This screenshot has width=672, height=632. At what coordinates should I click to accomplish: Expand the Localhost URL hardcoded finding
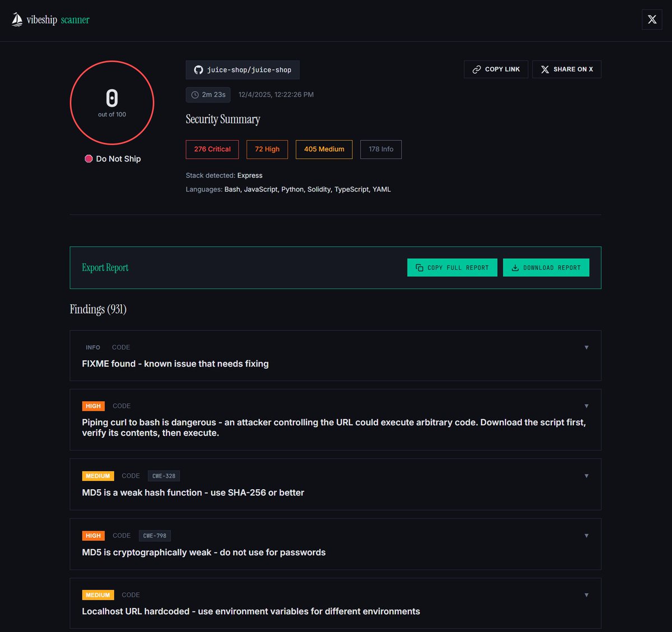[x=586, y=595]
